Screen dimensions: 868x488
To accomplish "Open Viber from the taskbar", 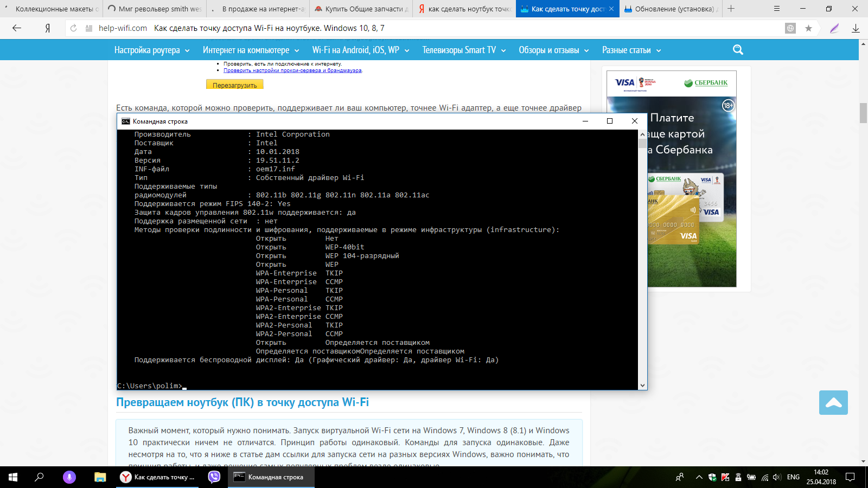I will (214, 477).
